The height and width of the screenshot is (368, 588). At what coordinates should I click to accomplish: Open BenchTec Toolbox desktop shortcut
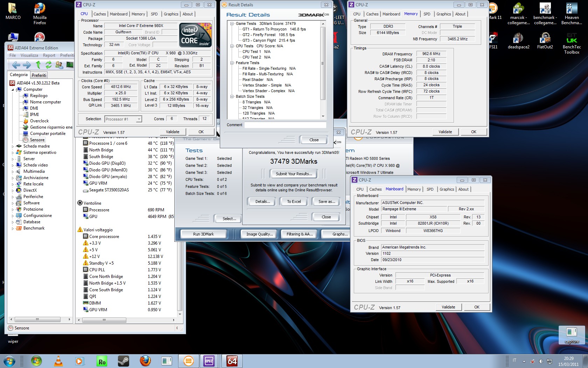point(572,43)
